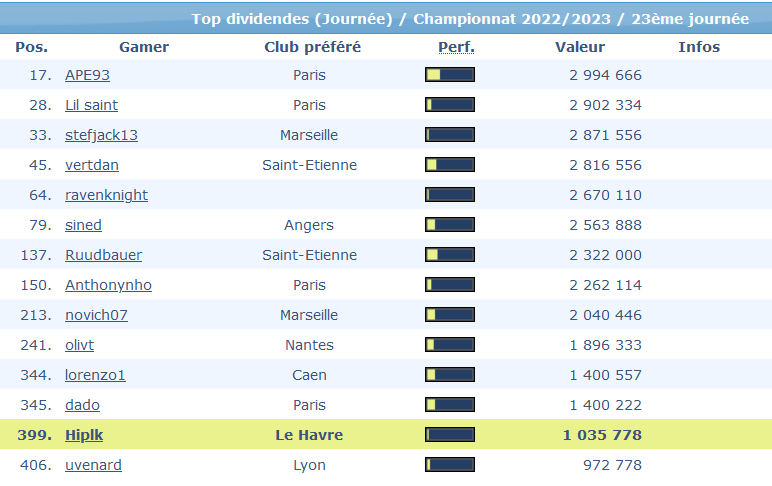
Task: Open uvenard gamer profile
Action: [93, 465]
